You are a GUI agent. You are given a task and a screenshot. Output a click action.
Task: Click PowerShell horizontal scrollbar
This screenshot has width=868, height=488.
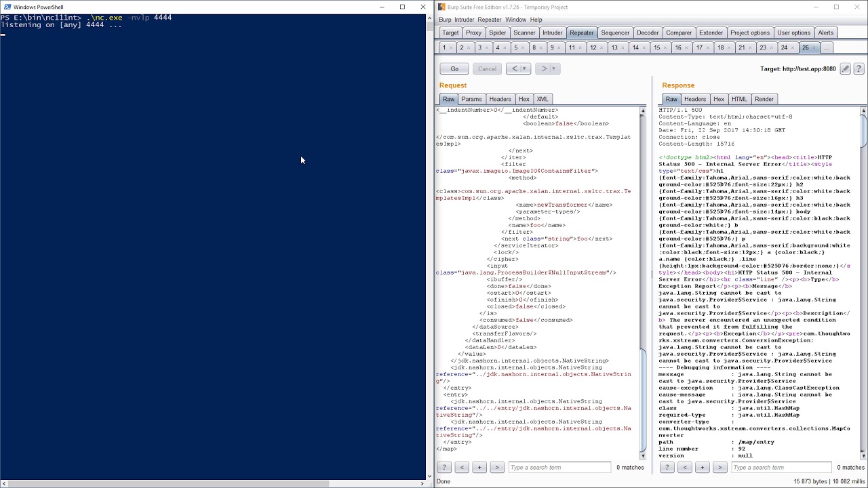click(213, 484)
